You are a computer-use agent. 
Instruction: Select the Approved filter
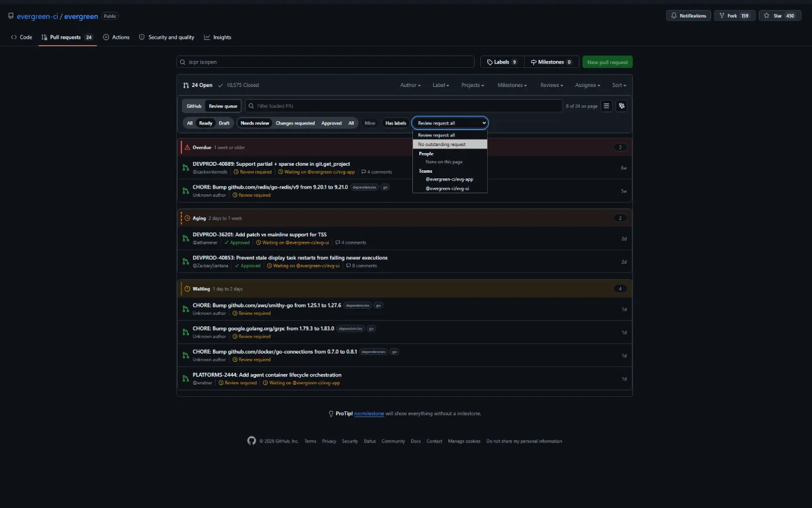(331, 123)
